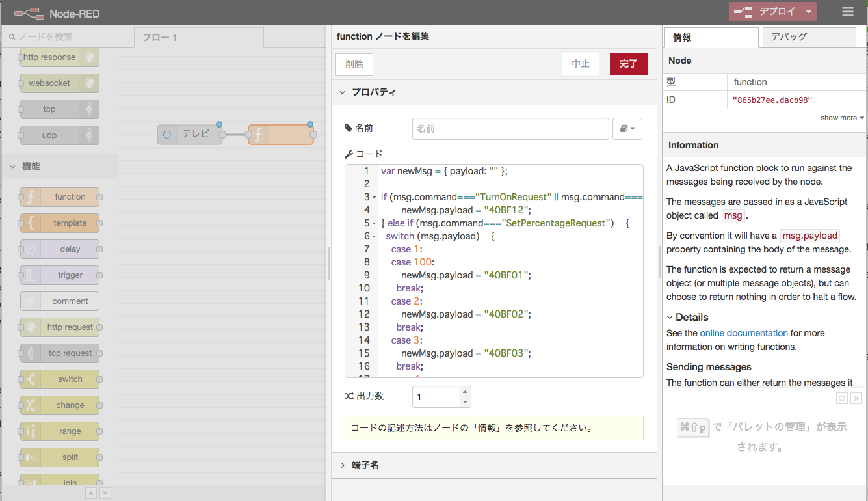Select the orange function node on canvas
The image size is (868, 501).
[281, 135]
